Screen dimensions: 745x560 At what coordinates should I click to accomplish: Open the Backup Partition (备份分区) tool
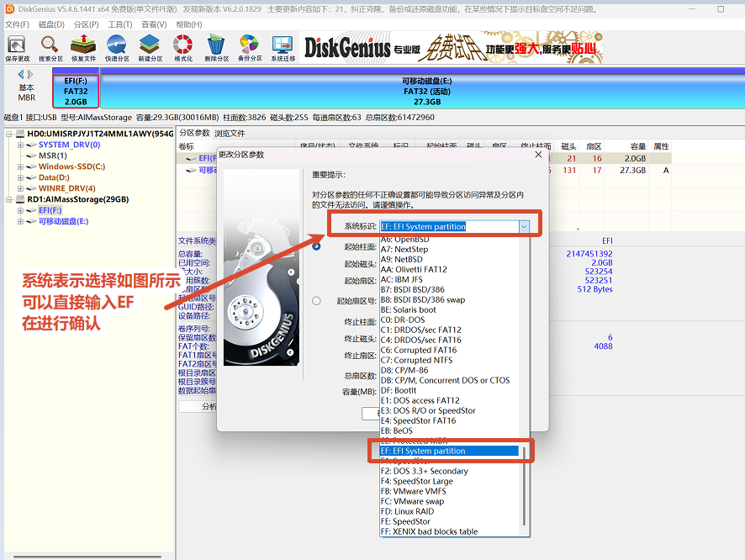[250, 48]
